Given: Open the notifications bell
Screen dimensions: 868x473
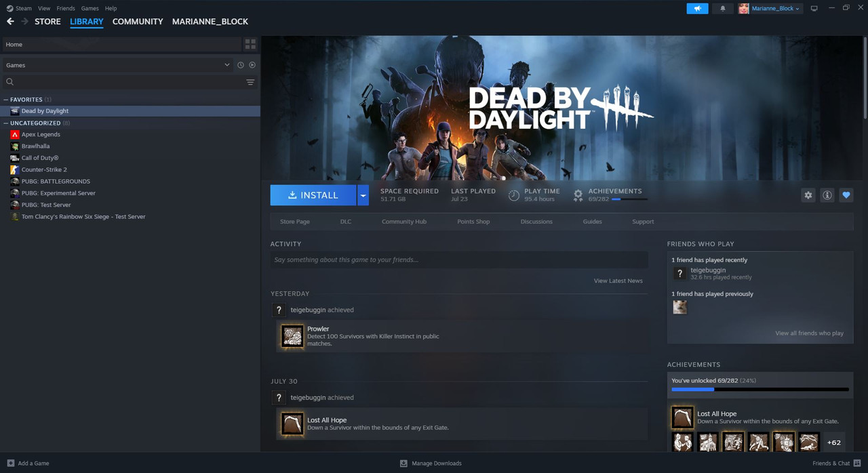Looking at the screenshot, I should pos(722,8).
